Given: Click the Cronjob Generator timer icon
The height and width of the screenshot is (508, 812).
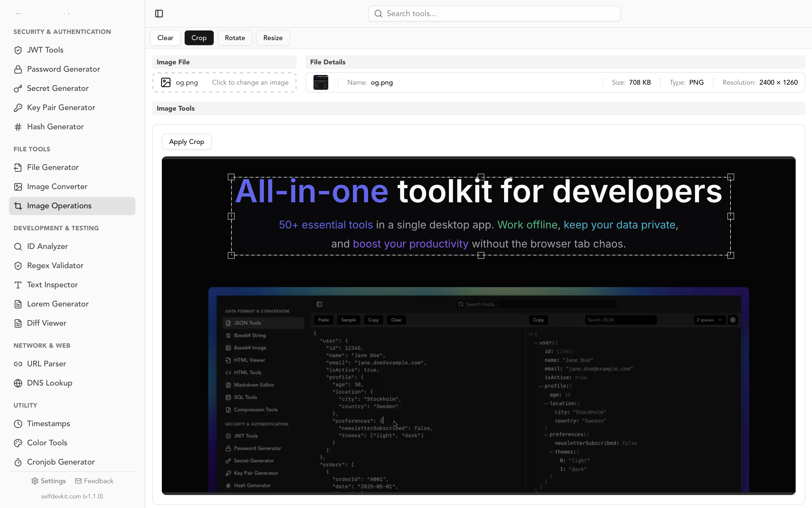Looking at the screenshot, I should click(18, 462).
